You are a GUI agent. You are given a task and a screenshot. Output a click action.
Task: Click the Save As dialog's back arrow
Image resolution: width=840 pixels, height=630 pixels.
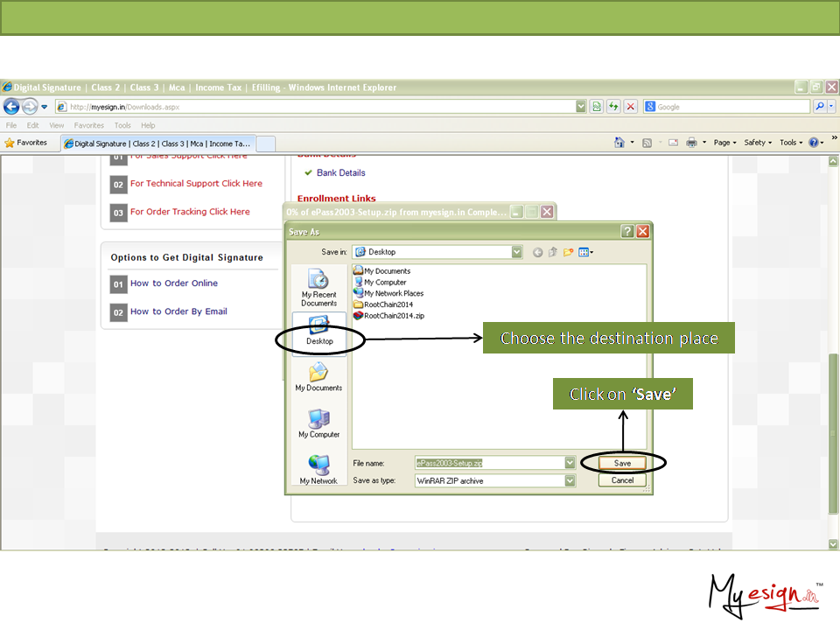(538, 252)
